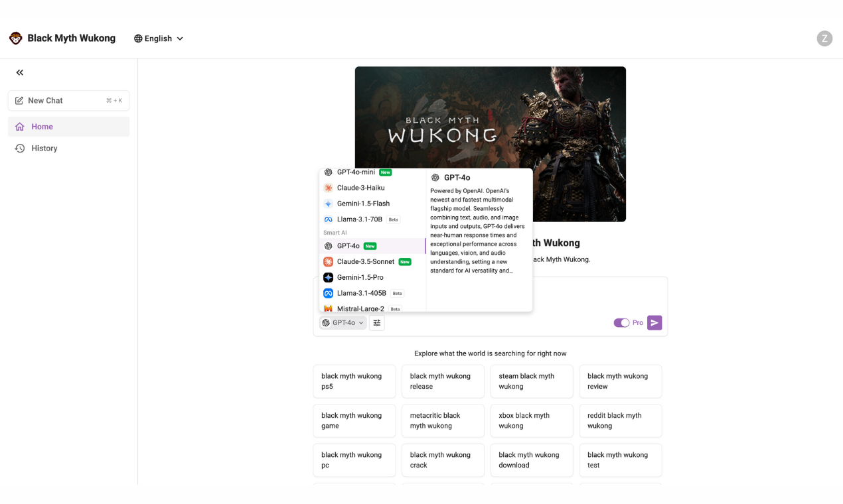The width and height of the screenshot is (843, 504).
Task: Search 'black myth wukong review'
Action: point(621,381)
